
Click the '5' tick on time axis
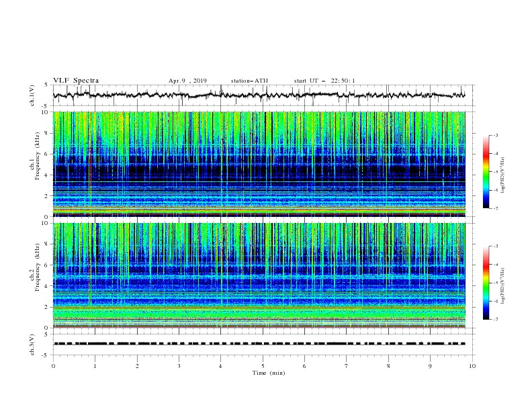point(263,366)
